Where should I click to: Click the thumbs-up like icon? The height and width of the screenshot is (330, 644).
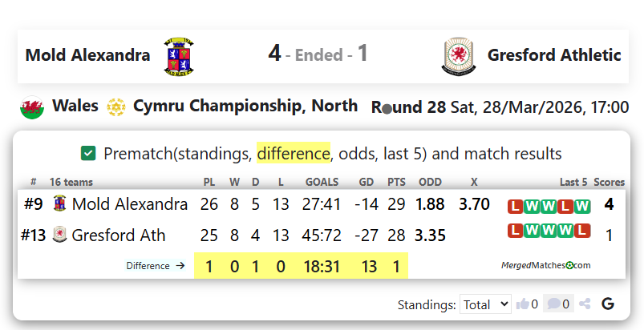coord(524,304)
